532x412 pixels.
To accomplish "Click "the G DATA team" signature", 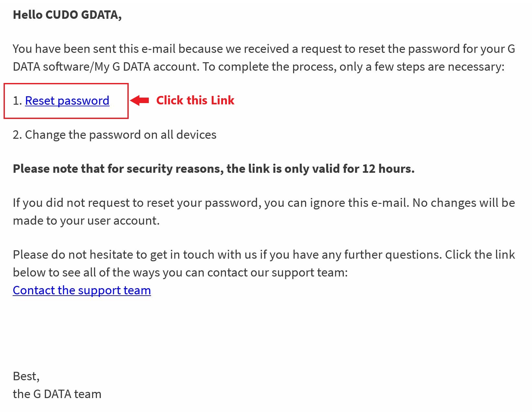I will click(57, 394).
